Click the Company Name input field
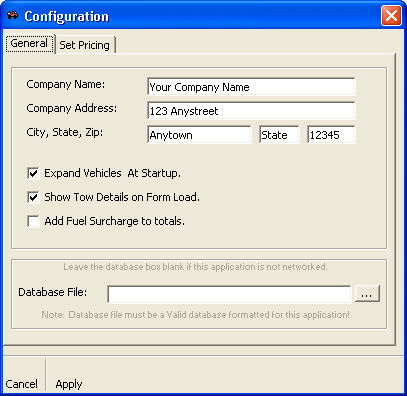This screenshot has height=396, width=407. click(251, 87)
